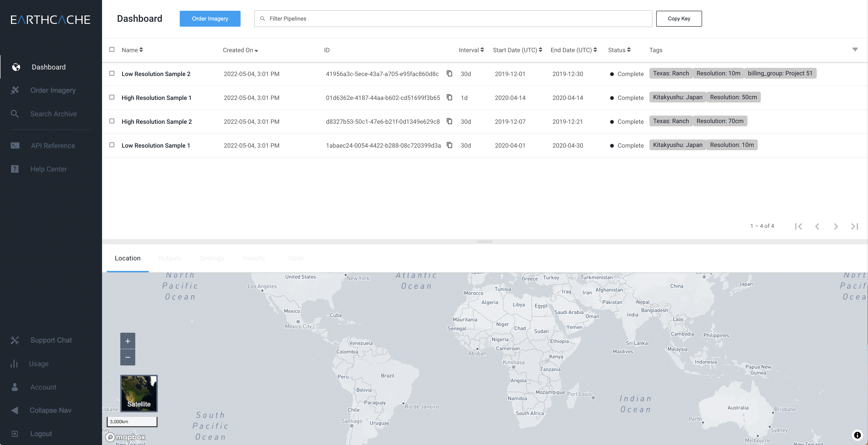The width and height of the screenshot is (868, 445).
Task: Click the Mapbox logo on map
Action: [x=125, y=437]
